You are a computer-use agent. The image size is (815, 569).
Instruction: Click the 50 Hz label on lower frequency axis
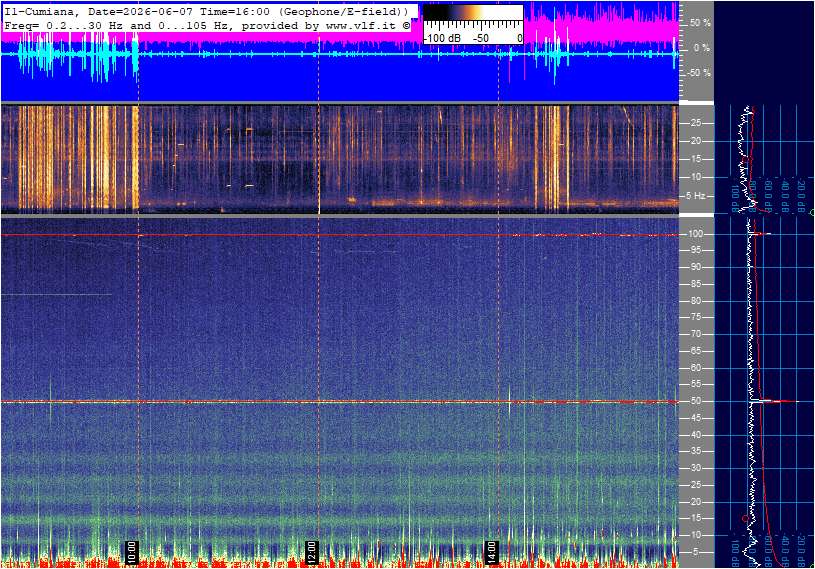tap(695, 401)
